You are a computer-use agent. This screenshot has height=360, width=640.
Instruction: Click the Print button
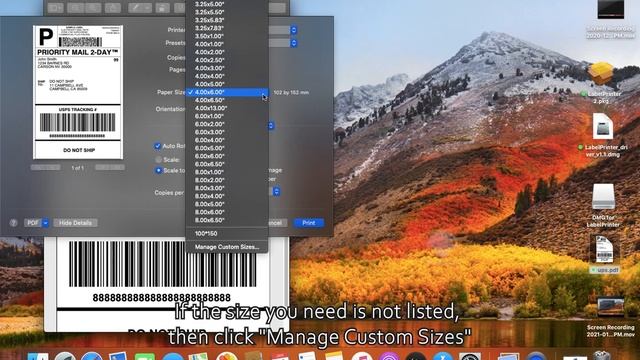point(309,223)
